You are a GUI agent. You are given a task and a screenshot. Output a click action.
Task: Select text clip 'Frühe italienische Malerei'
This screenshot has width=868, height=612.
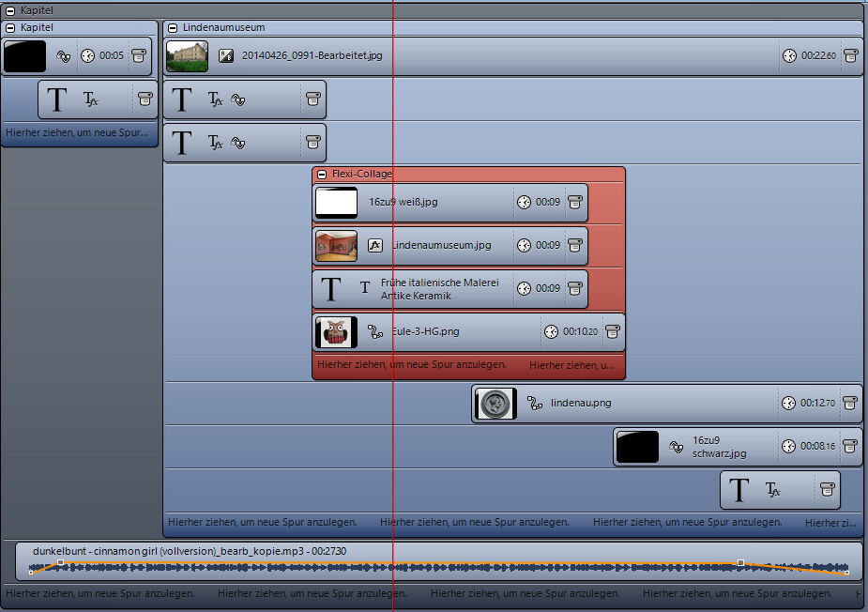pos(439,289)
